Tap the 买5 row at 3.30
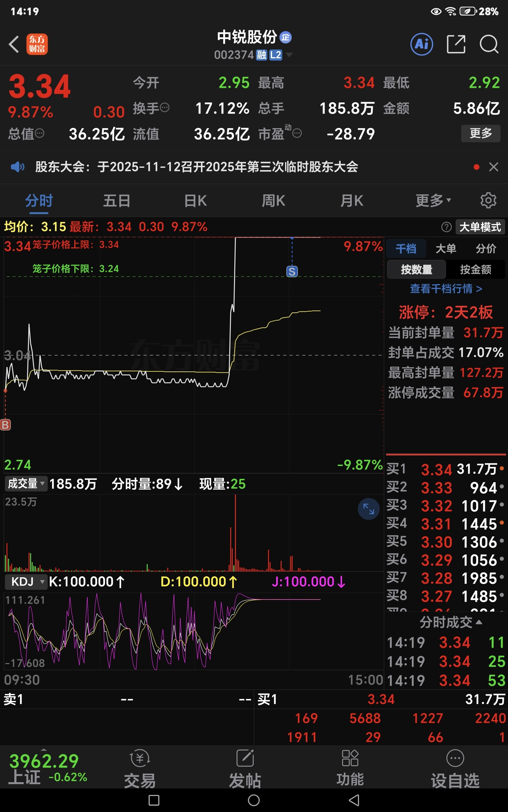Image resolution: width=508 pixels, height=812 pixels. point(445,542)
